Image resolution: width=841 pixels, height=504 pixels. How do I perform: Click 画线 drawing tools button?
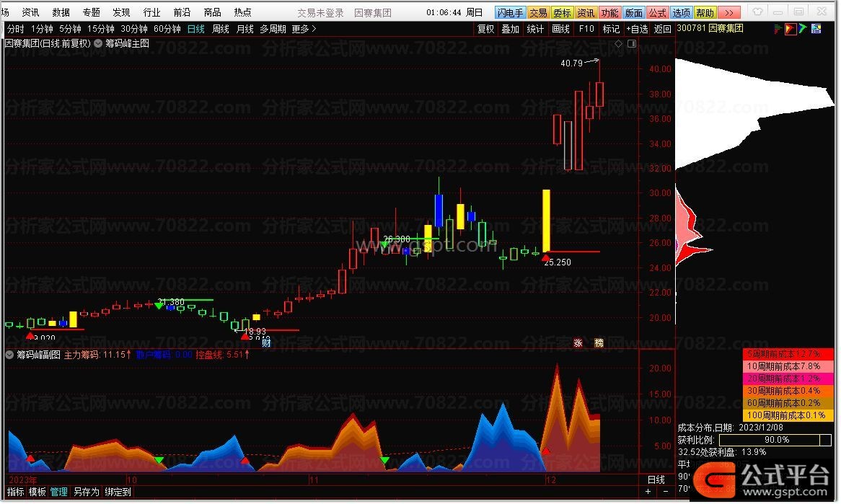tap(560, 29)
